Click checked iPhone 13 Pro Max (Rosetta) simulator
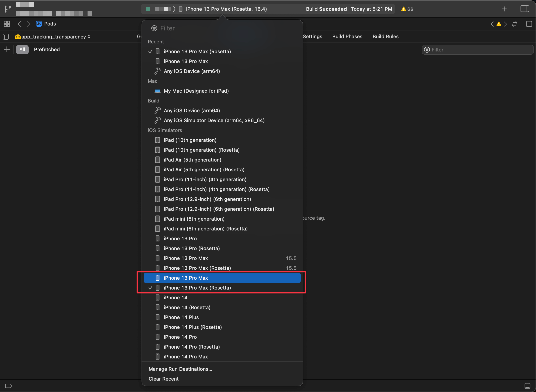Viewport: 536px width, 392px height. (222, 288)
